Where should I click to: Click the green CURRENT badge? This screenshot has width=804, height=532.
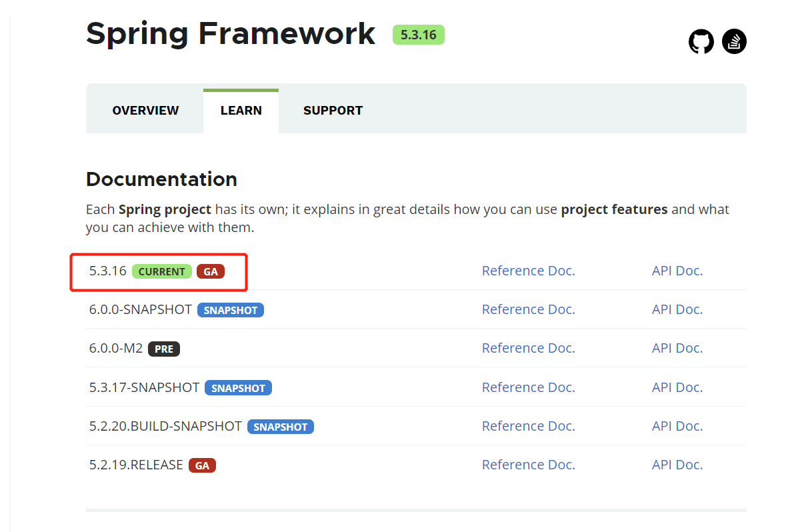click(x=161, y=271)
